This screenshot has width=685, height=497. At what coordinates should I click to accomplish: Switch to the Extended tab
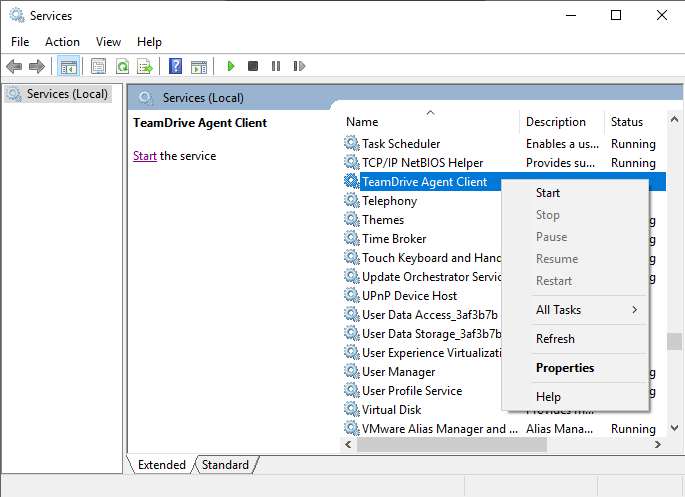162,465
